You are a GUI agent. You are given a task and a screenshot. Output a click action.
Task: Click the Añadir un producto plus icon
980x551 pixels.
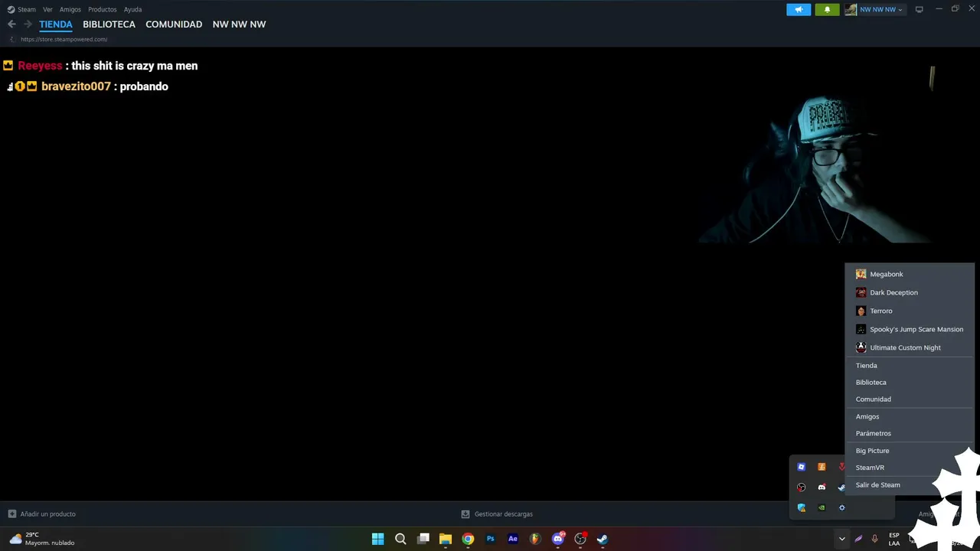11,514
